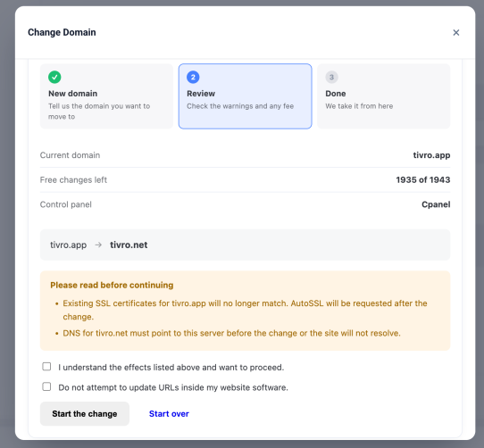Image resolution: width=484 pixels, height=448 pixels.
Task: Click the arrow between tivro.app and tivro.net
Action: 98,245
